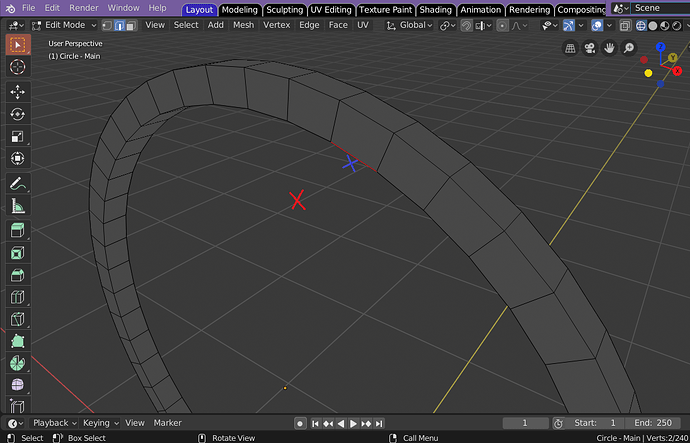
Task: Click the End frame 250 field
Action: [653, 423]
